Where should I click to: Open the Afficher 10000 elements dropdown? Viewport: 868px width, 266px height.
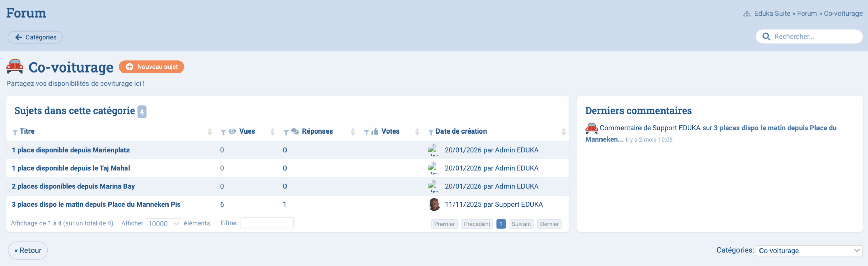coord(163,224)
